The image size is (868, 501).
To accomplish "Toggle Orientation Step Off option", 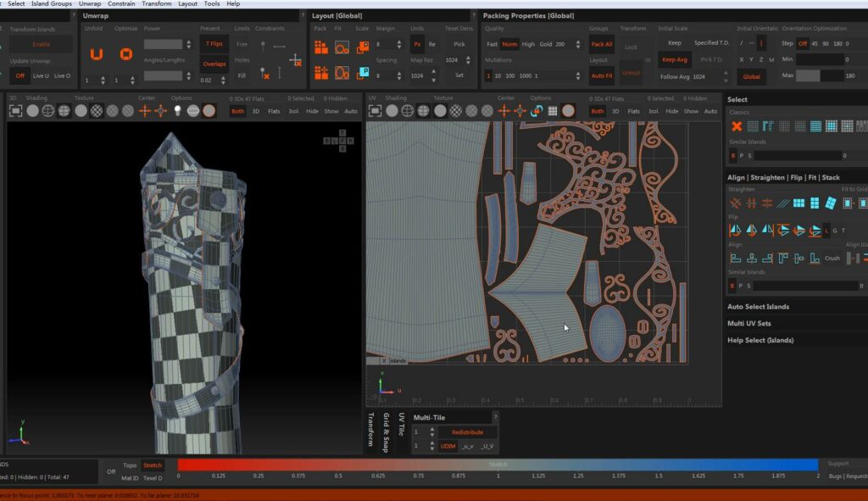I will tap(802, 44).
